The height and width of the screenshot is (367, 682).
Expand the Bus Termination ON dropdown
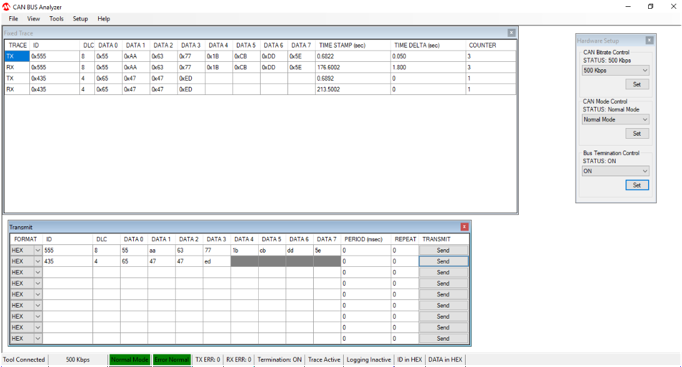pos(645,171)
